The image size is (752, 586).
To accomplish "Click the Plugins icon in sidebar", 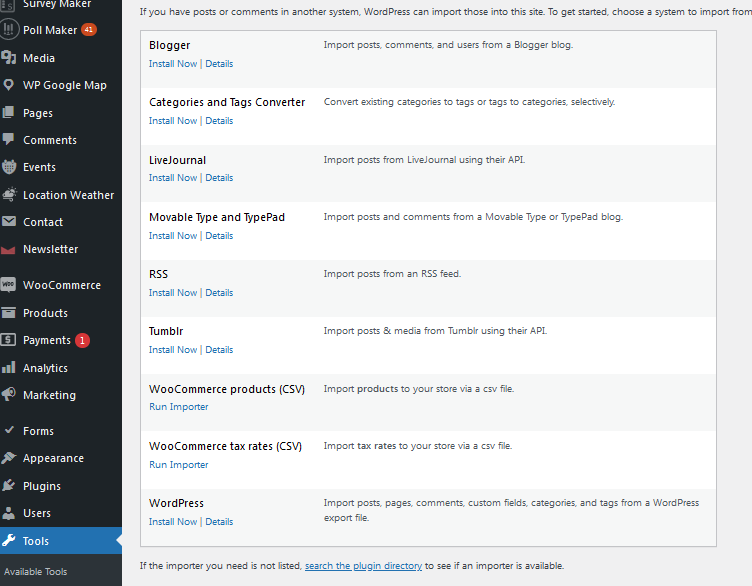I will pos(9,486).
